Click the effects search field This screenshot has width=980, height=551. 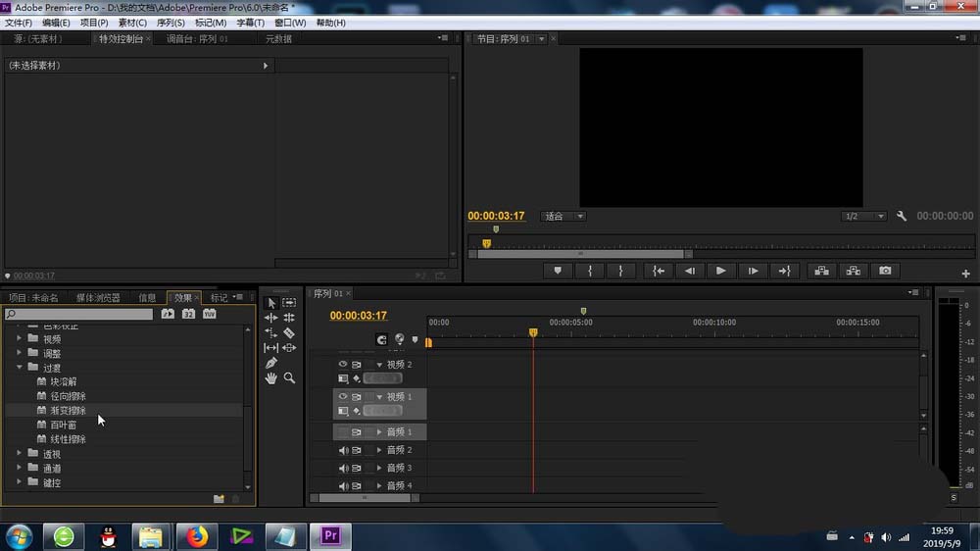pyautogui.click(x=83, y=314)
